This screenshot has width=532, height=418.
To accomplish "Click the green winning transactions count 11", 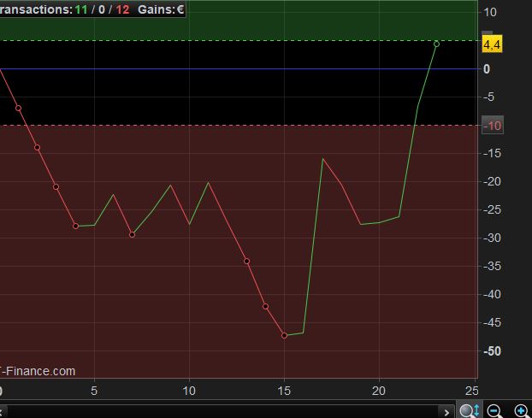I will tap(81, 9).
